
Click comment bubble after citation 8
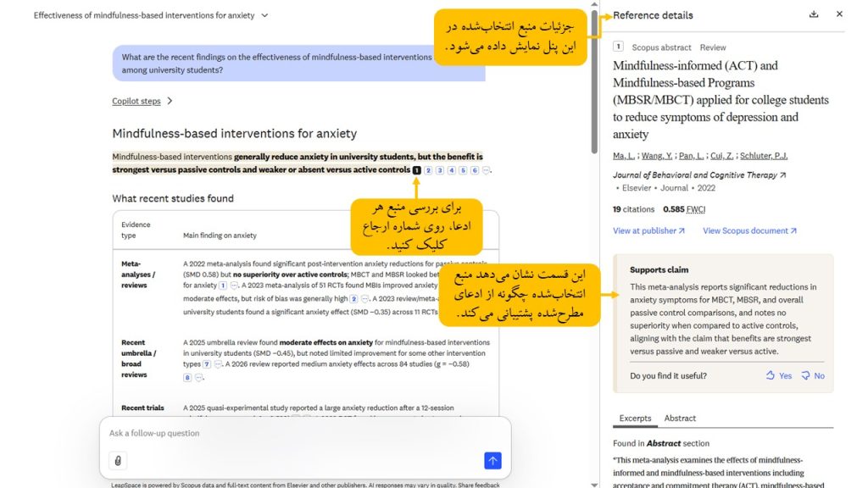(x=198, y=377)
